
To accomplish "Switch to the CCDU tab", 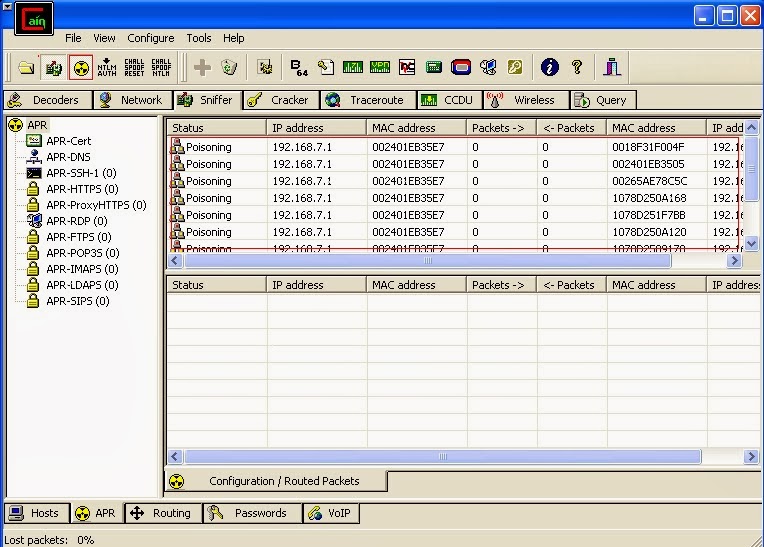I will (449, 100).
